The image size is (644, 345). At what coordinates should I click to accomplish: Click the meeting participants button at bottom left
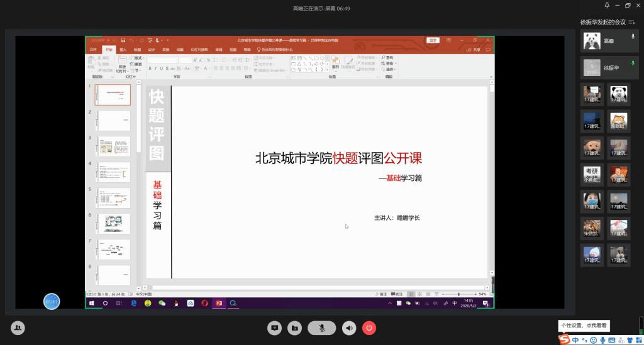tap(18, 328)
